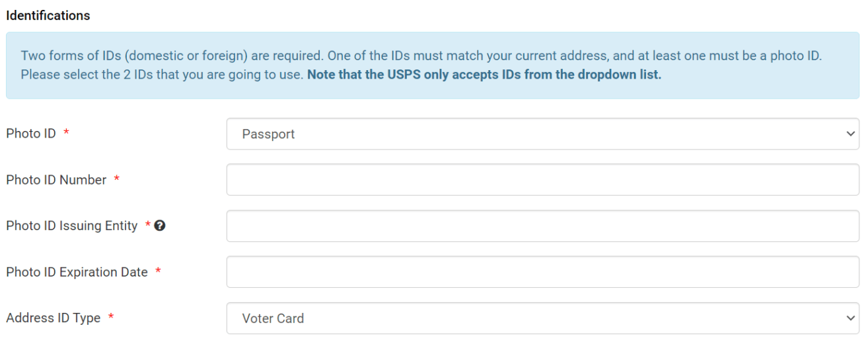The height and width of the screenshot is (340, 868).
Task: Click the Identifications section heading
Action: 48,15
